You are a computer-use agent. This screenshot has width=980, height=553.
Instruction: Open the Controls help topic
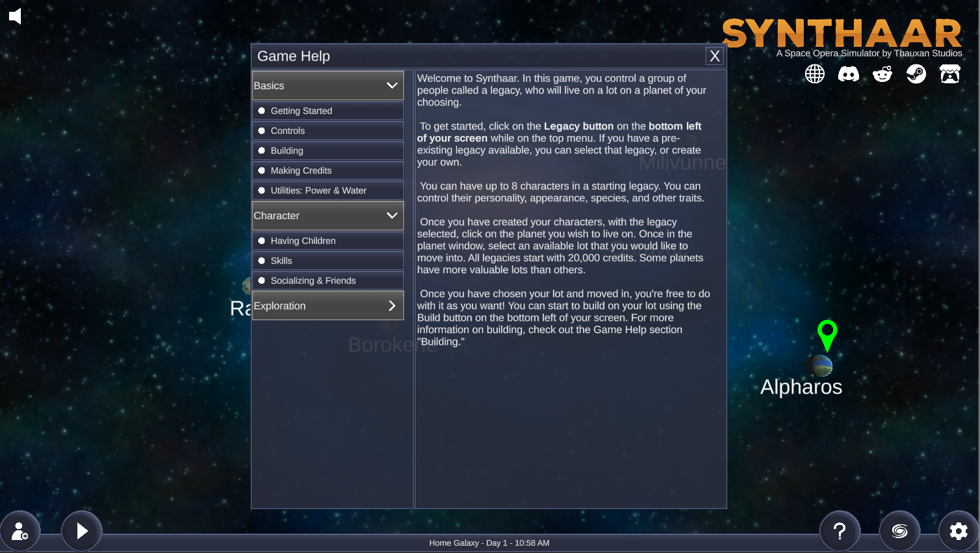pos(328,131)
